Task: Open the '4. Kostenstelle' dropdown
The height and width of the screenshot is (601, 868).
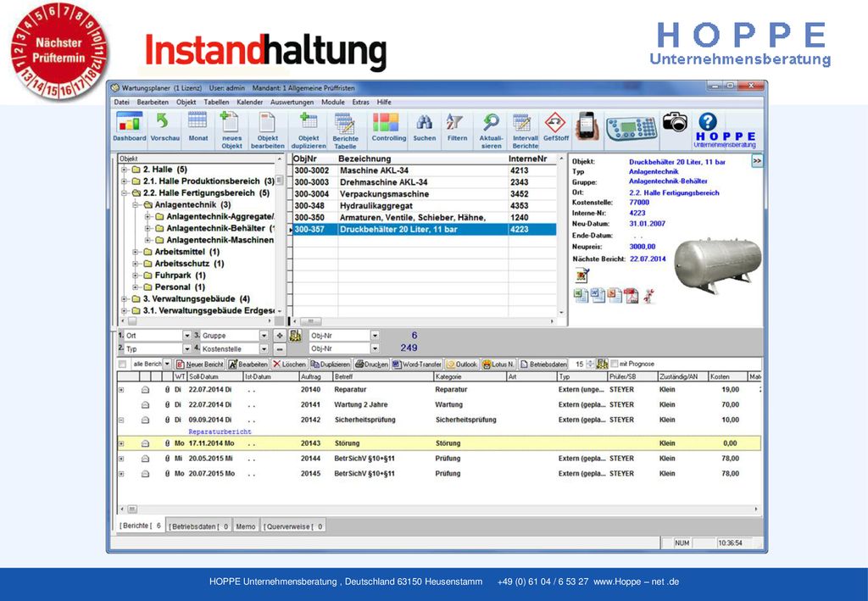Action: coord(264,348)
